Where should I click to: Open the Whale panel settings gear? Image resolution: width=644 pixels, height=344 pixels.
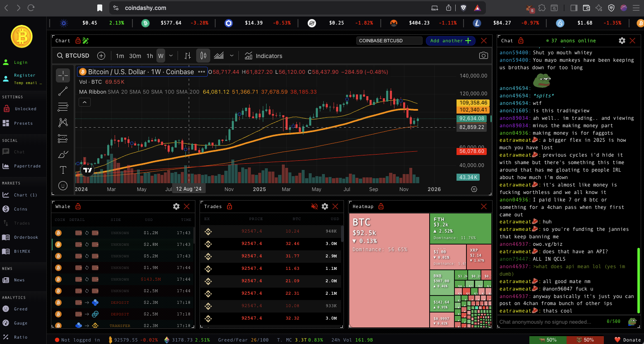coord(176,206)
